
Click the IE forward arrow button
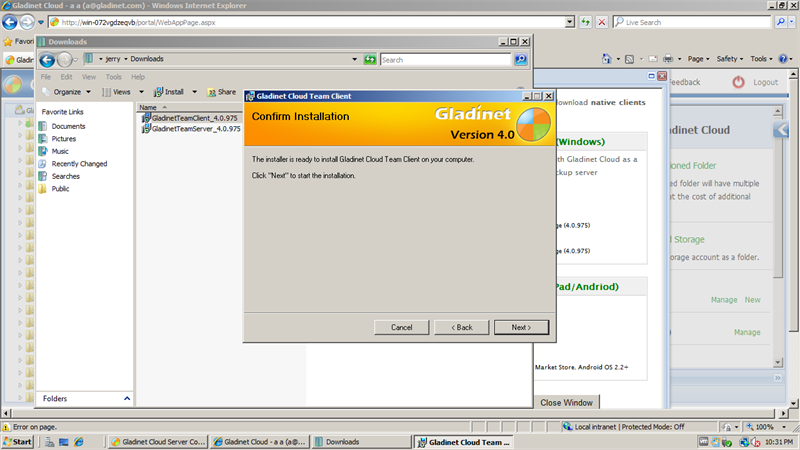pyautogui.click(x=27, y=22)
